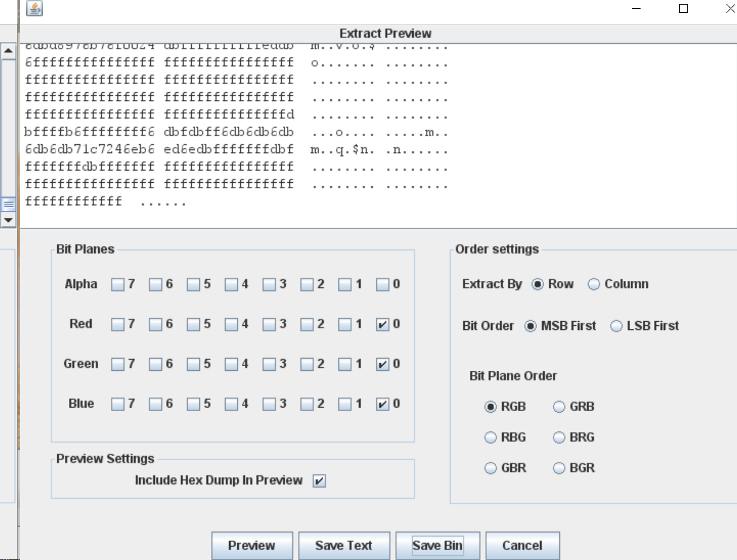Check Alpha bit plane 2
This screenshot has height=560, width=737.
[x=307, y=284]
